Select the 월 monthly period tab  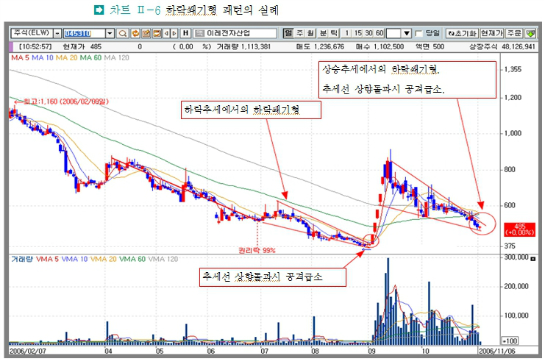310,33
